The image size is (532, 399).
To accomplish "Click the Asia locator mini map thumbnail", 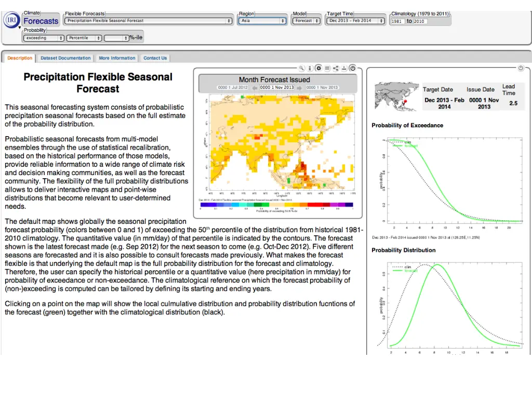I will coord(396,96).
